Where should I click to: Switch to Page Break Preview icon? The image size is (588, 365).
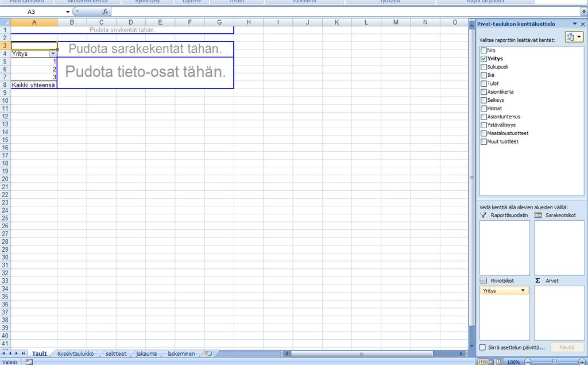pyautogui.click(x=499, y=362)
